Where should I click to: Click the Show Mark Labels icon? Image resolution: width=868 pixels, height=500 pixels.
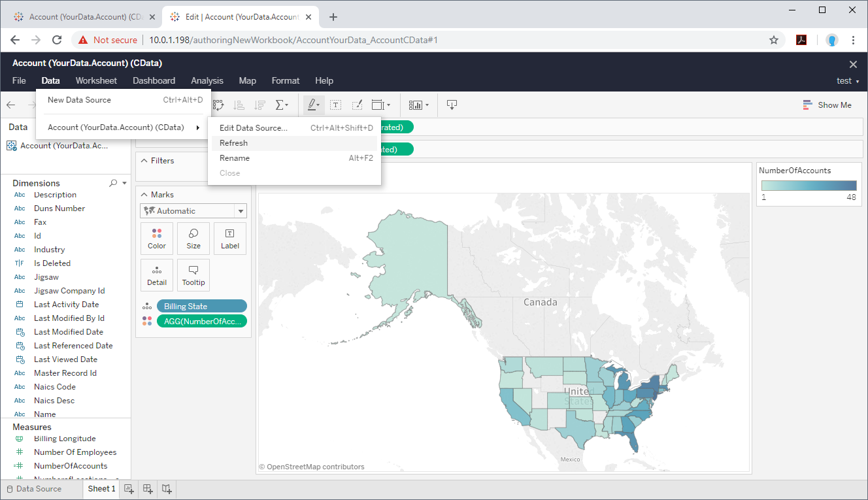335,105
